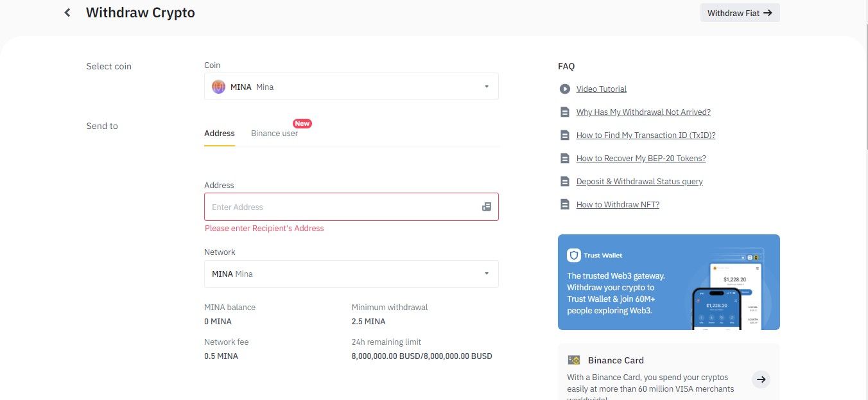Click the Withdraw Fiat button
The height and width of the screenshot is (400, 868).
(740, 12)
